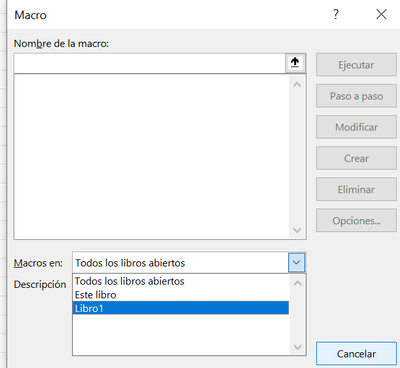Click the 'Descripción' label
Viewport: 400px width, 368px height.
40,285
